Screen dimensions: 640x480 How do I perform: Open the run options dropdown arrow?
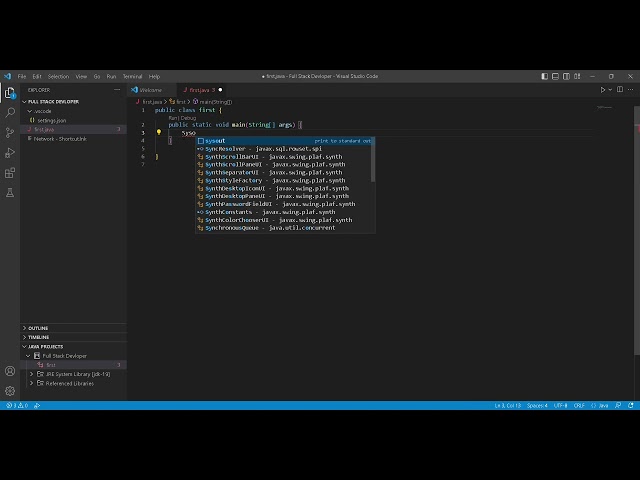(610, 90)
